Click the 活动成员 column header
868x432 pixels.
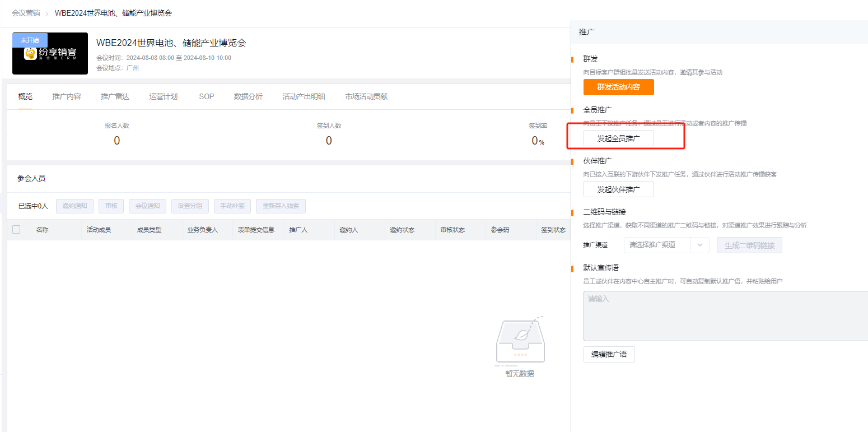[x=99, y=230]
